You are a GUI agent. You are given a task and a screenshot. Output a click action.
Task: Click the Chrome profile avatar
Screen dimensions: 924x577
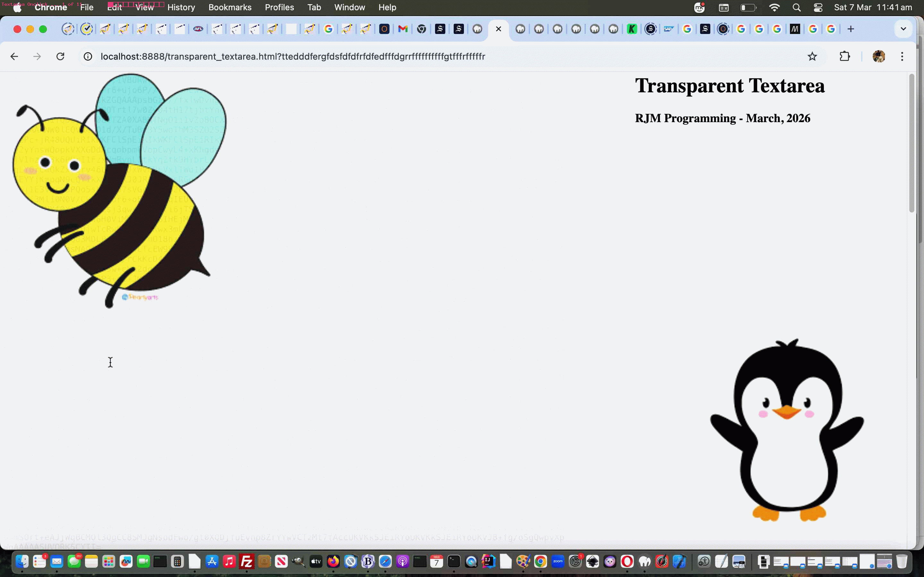tap(879, 56)
